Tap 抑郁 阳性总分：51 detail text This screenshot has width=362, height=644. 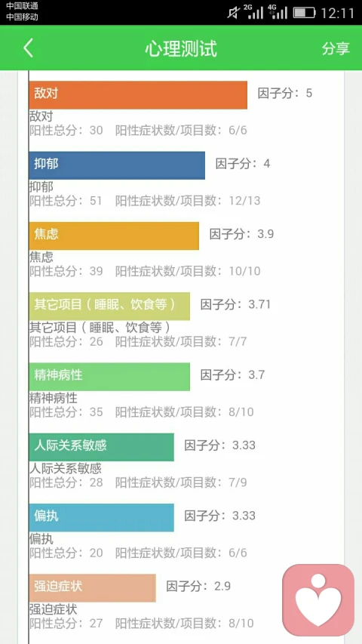(66, 201)
